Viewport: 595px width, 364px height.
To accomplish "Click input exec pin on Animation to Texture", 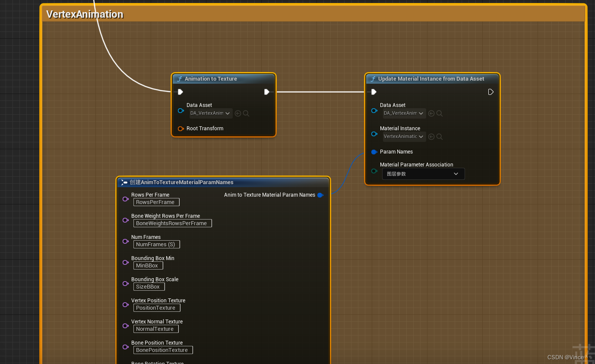I will tap(180, 92).
